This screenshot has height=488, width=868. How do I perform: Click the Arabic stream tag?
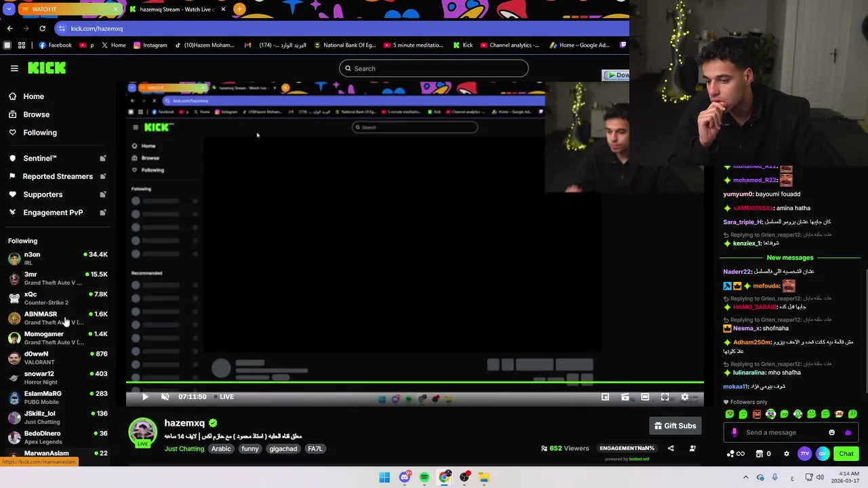click(221, 449)
